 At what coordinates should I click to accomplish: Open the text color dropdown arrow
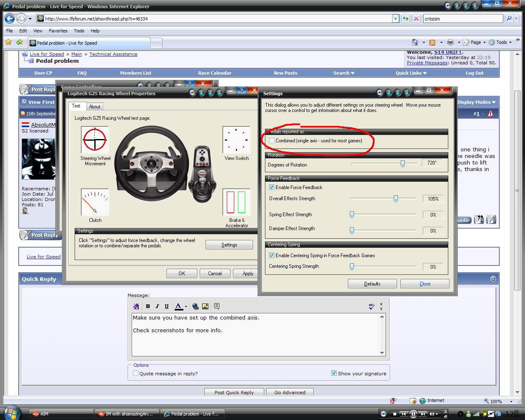[x=186, y=306]
